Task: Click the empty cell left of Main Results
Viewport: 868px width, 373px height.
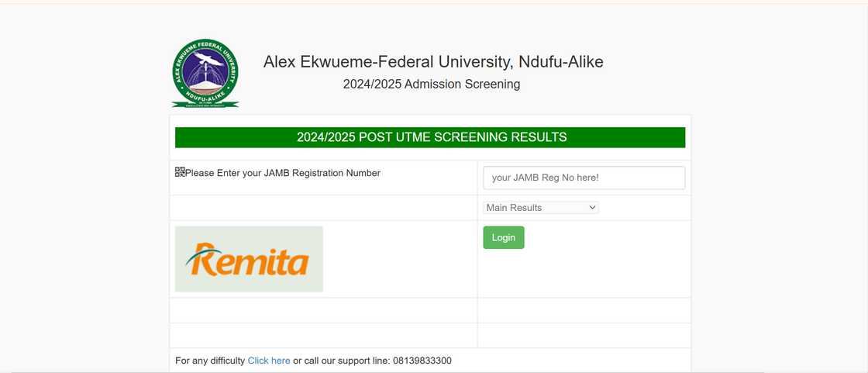Action: pos(323,208)
